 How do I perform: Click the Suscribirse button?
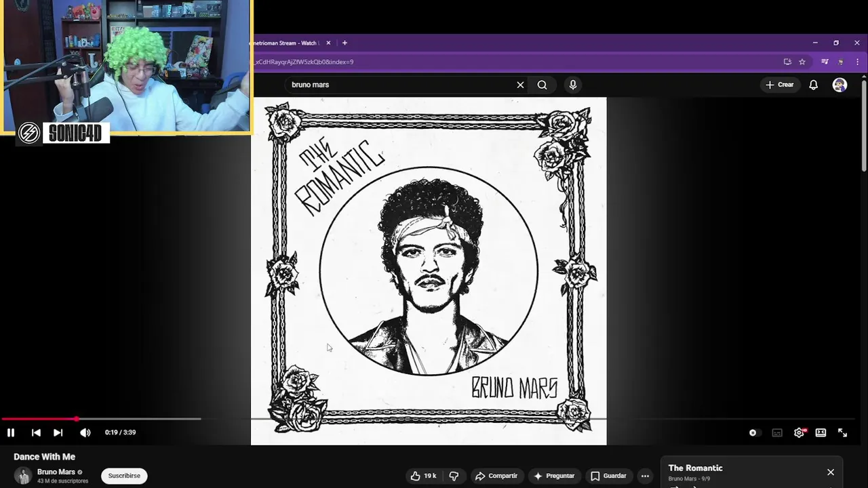124,476
